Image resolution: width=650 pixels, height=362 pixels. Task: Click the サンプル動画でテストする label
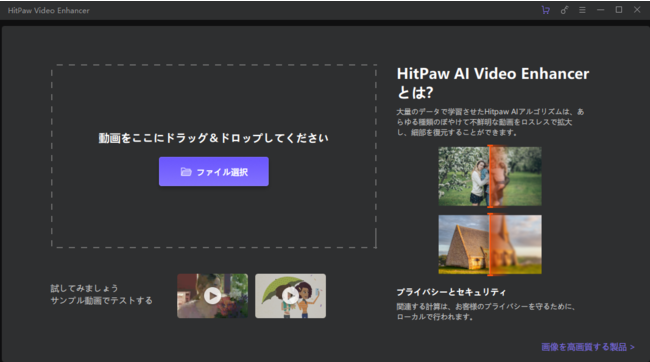[x=102, y=300]
